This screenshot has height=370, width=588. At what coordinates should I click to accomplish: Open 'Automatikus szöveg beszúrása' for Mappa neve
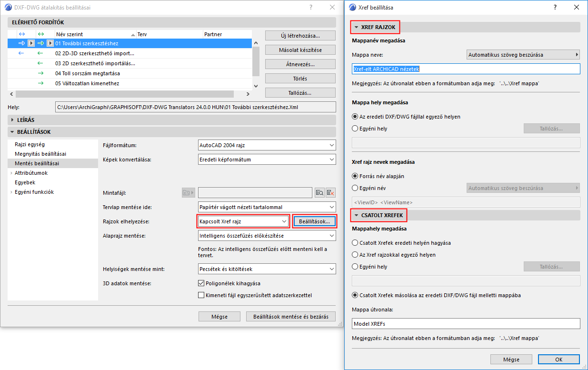(523, 55)
